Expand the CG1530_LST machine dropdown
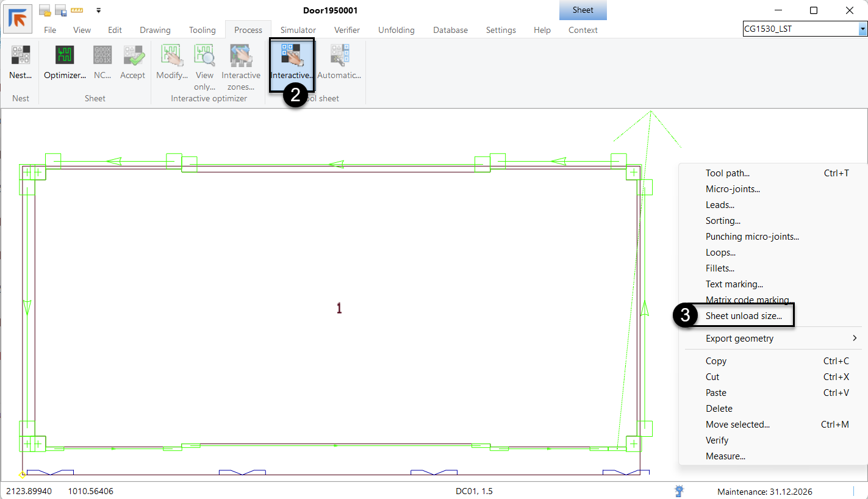The height and width of the screenshot is (499, 868). point(863,29)
